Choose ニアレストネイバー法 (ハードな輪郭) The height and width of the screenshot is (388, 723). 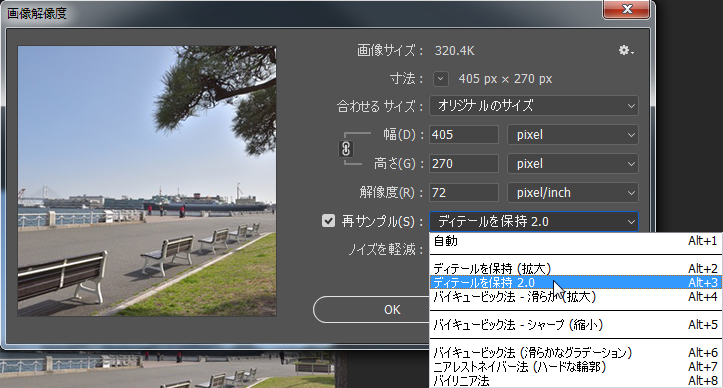(x=575, y=367)
